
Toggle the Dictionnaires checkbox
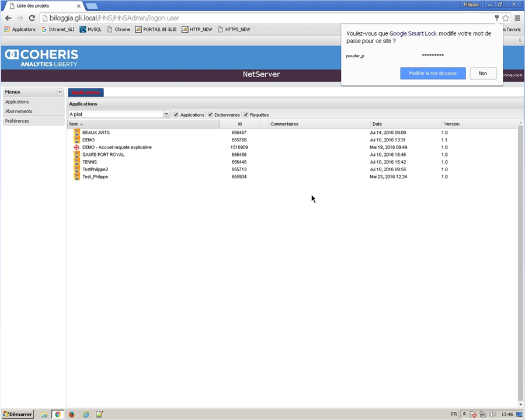coord(211,114)
